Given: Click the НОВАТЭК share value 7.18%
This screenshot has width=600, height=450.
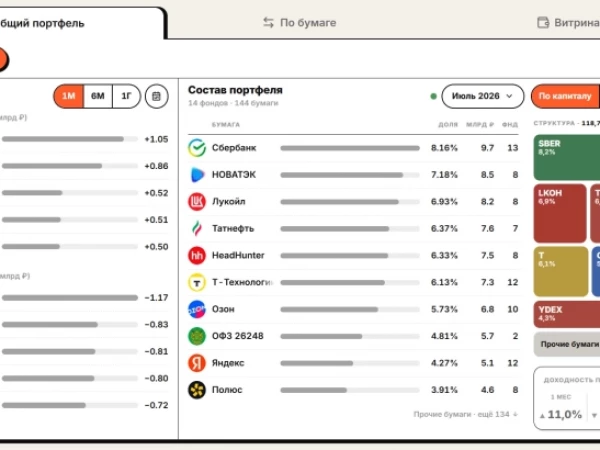Looking at the screenshot, I should pos(444,175).
